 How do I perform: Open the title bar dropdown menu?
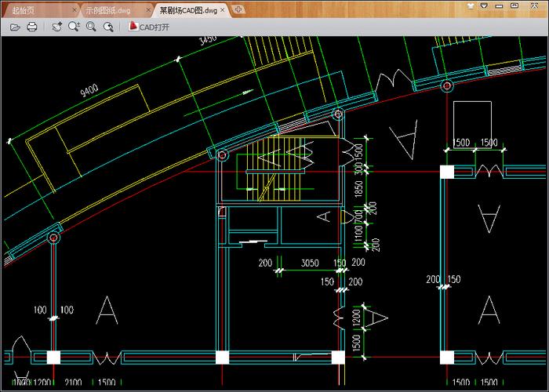point(484,6)
